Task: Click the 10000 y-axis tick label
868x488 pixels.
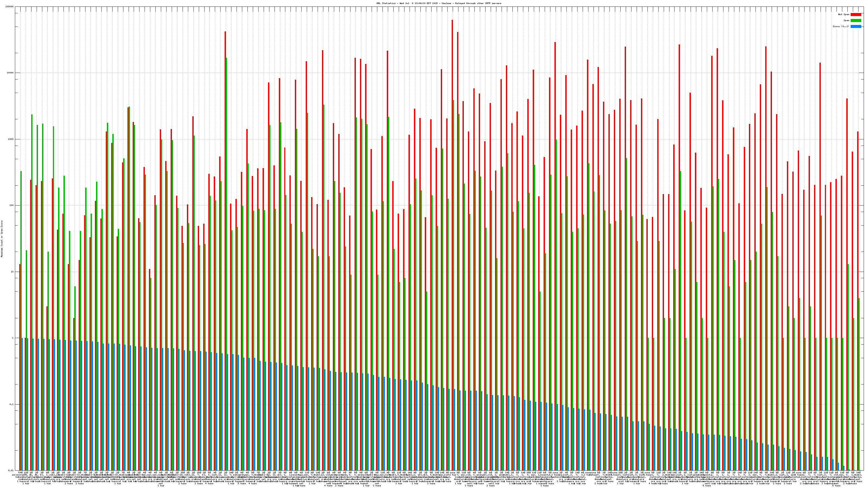Action: tap(11, 73)
